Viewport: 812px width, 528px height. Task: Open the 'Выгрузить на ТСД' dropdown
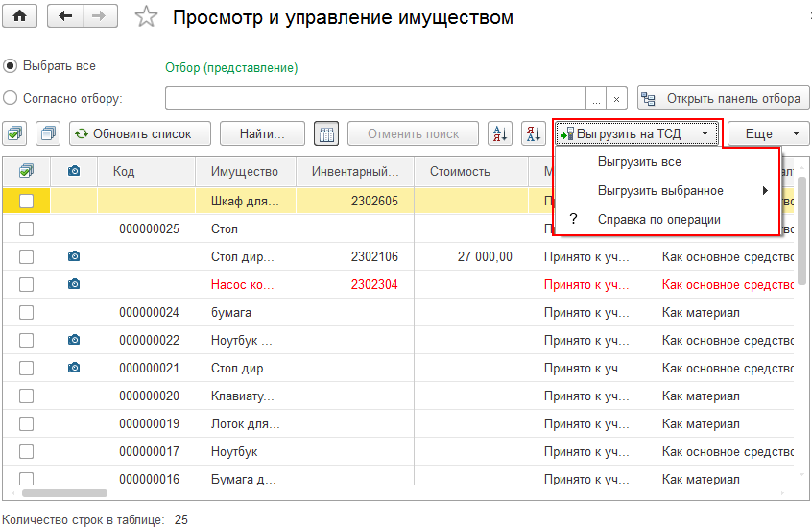pos(636,134)
